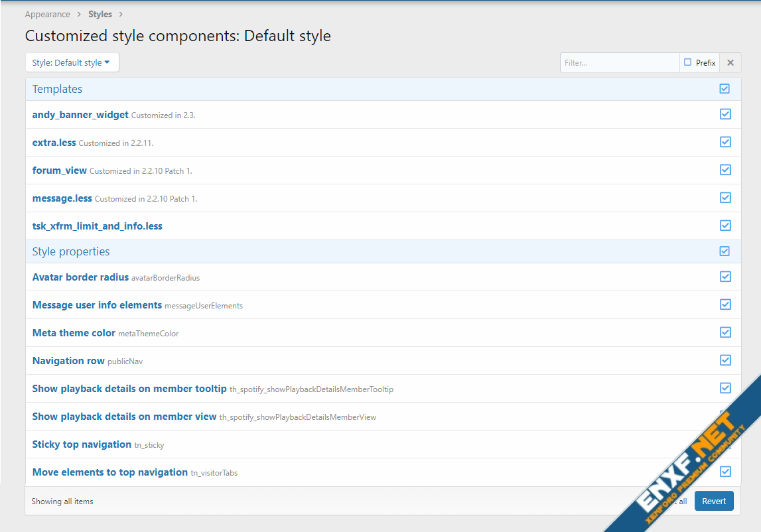761x532 pixels.
Task: Uncheck the Move elements to top navigation checkbox
Action: click(x=725, y=472)
